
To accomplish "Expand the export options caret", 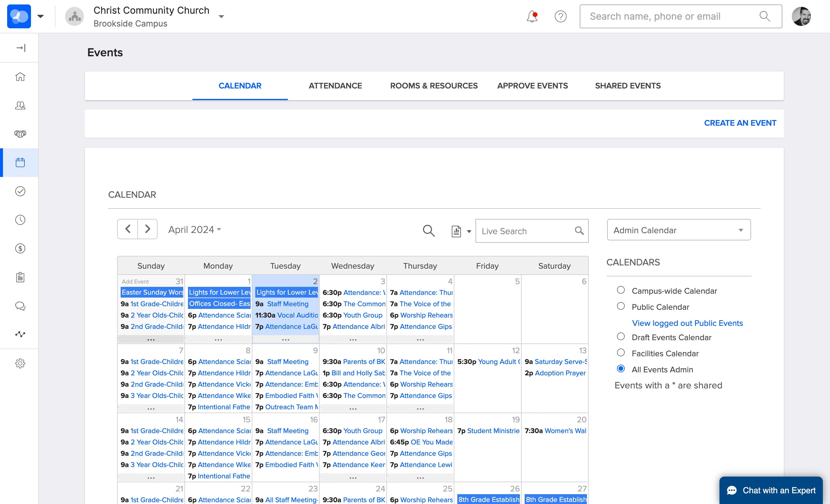I will coord(469,231).
